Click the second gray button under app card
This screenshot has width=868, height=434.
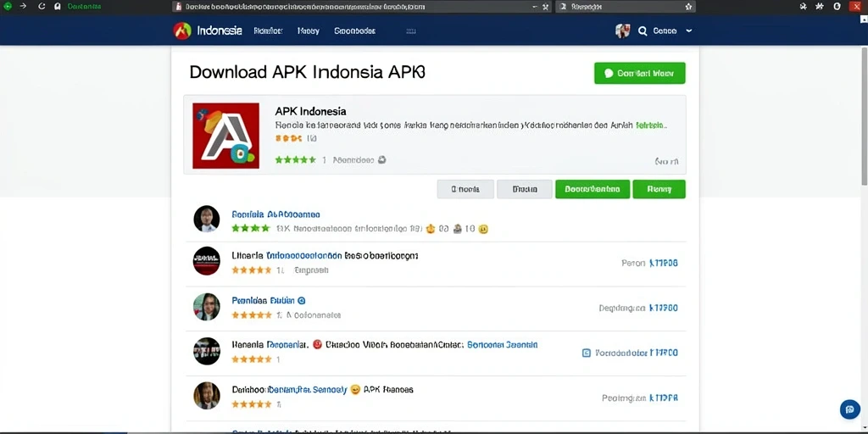(524, 189)
